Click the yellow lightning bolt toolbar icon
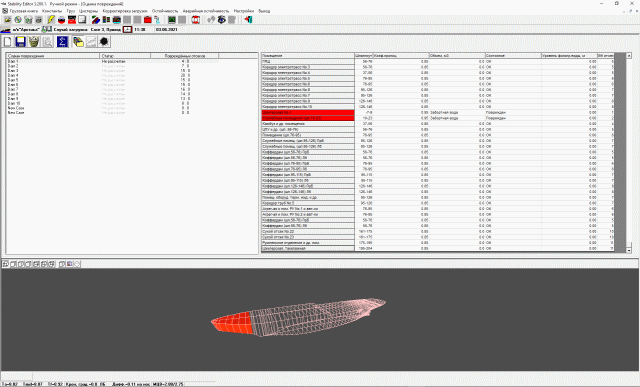Screen dimensions: 640x387 (51, 20)
